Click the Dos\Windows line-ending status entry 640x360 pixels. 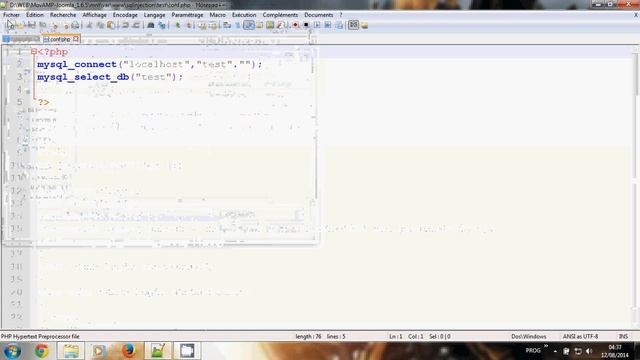pos(529,336)
